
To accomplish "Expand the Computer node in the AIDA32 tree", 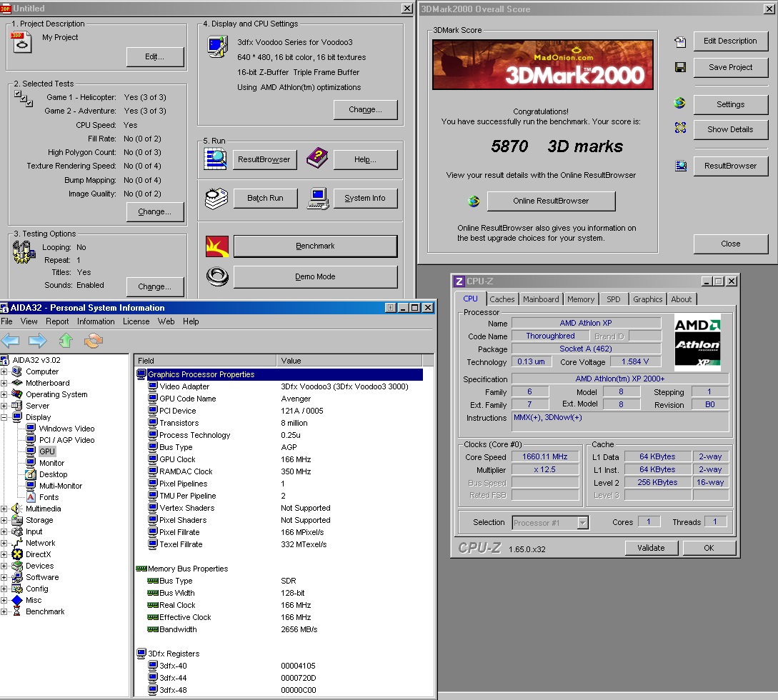I will coord(4,371).
